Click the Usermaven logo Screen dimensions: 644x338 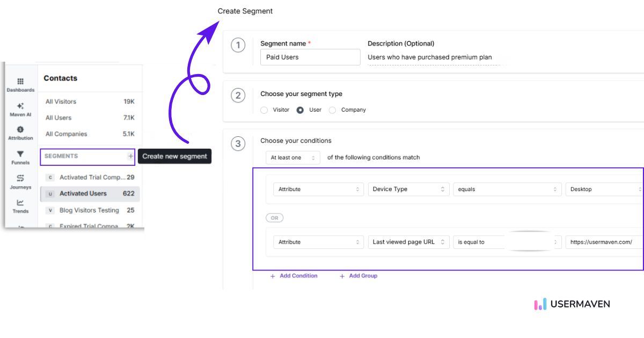click(x=572, y=304)
